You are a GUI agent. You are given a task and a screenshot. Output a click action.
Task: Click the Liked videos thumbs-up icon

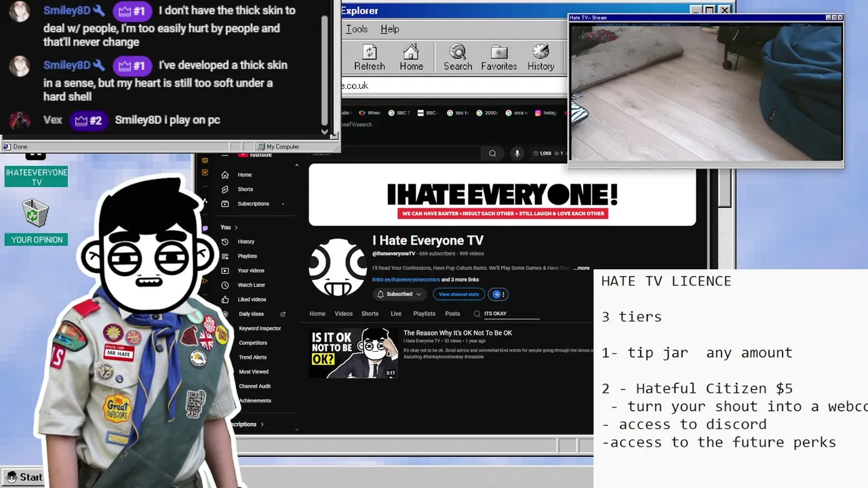pyautogui.click(x=224, y=299)
